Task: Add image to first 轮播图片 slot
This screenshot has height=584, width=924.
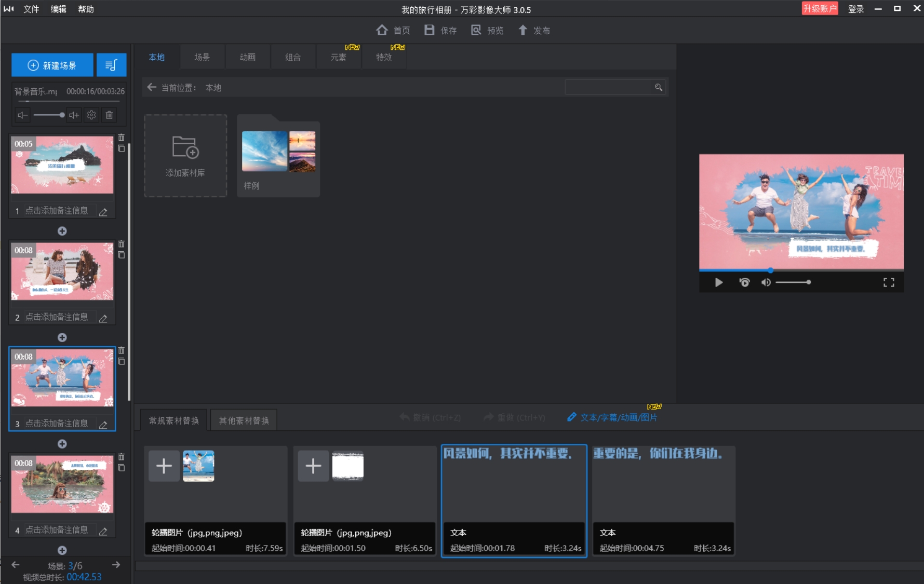Action: 164,466
